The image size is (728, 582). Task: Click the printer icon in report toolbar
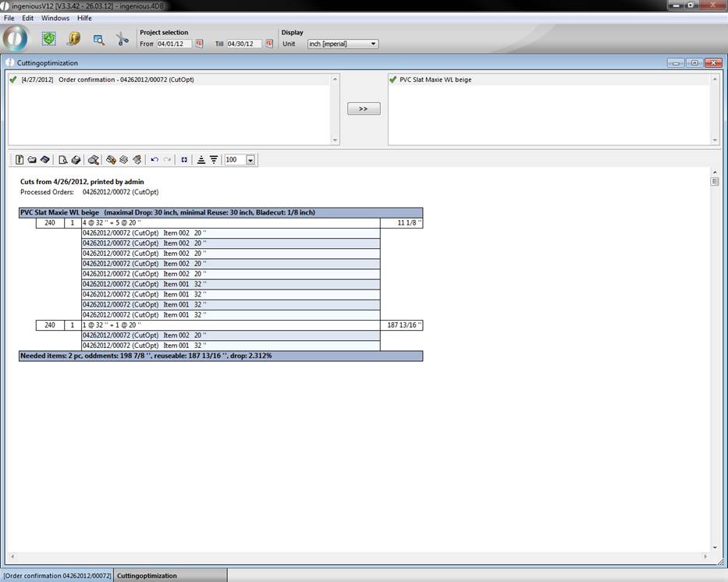point(76,160)
